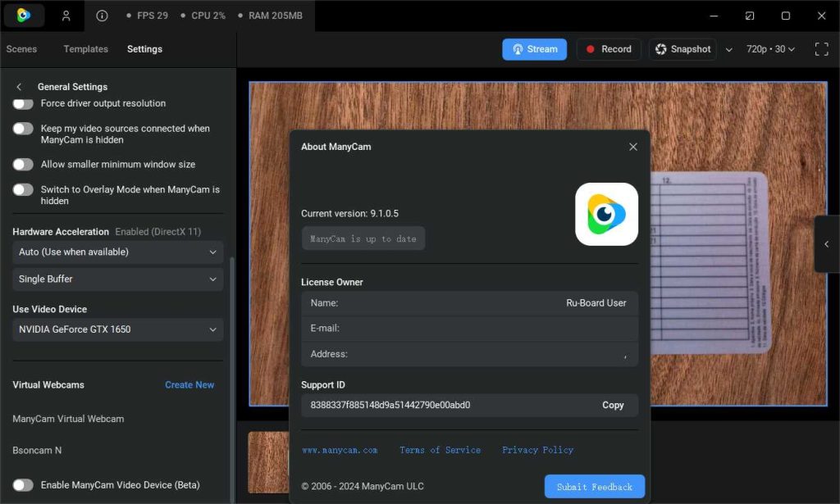Toggle Force driver output resolution
Image resolution: width=840 pixels, height=504 pixels.
(x=23, y=103)
